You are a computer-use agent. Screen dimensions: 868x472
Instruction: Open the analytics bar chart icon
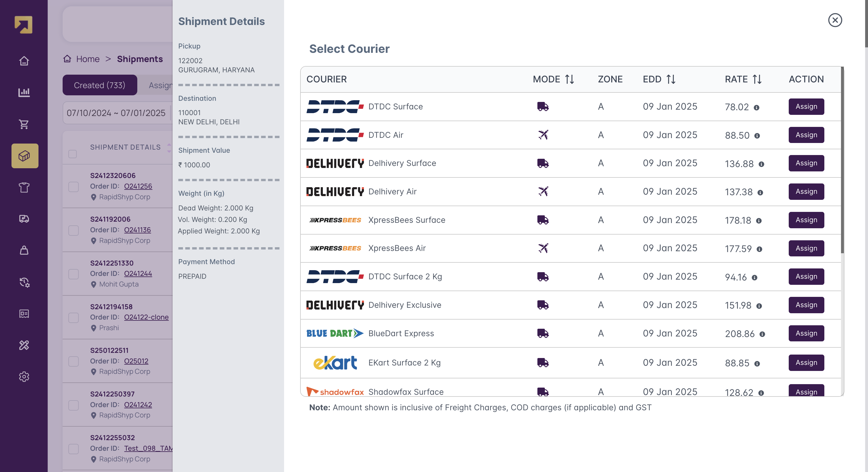[x=24, y=92]
